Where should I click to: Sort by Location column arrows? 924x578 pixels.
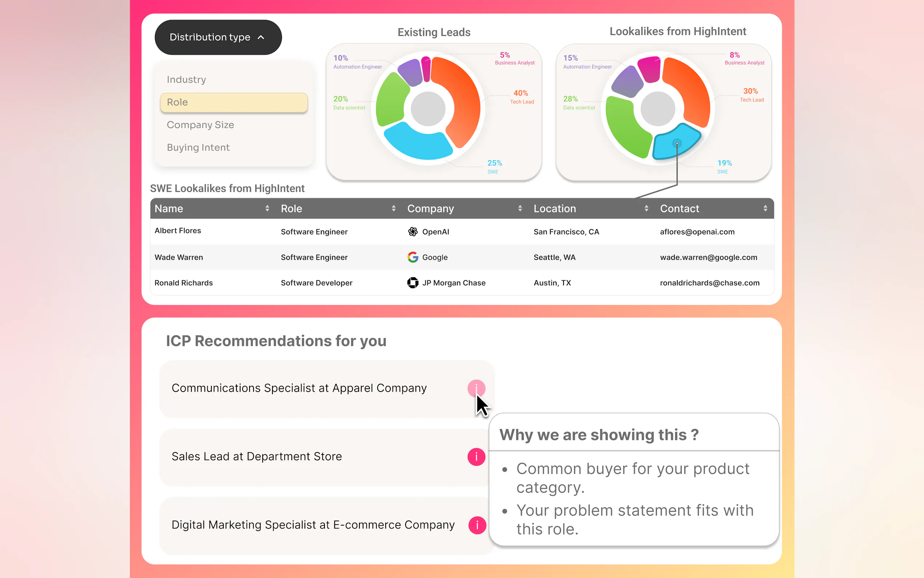coord(646,208)
